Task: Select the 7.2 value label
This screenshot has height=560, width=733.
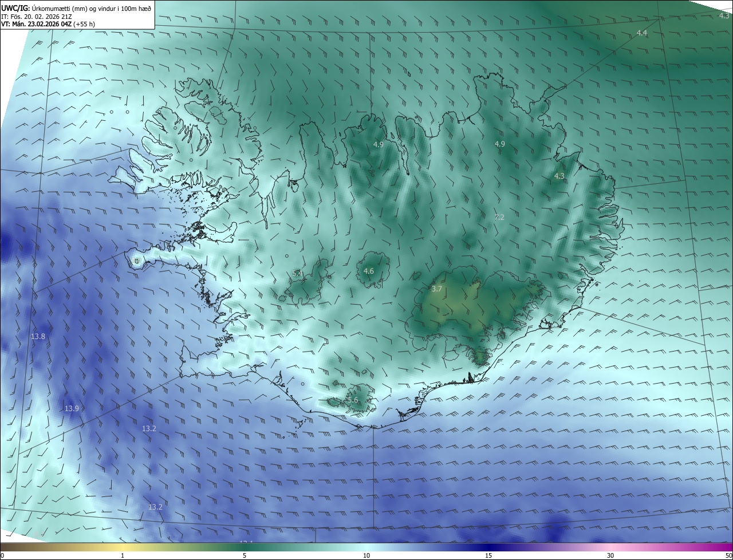Action: [499, 218]
